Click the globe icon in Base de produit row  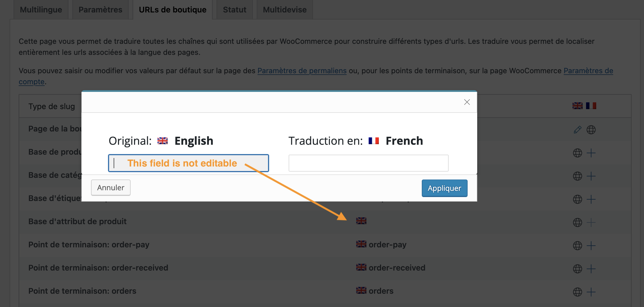[x=577, y=153]
